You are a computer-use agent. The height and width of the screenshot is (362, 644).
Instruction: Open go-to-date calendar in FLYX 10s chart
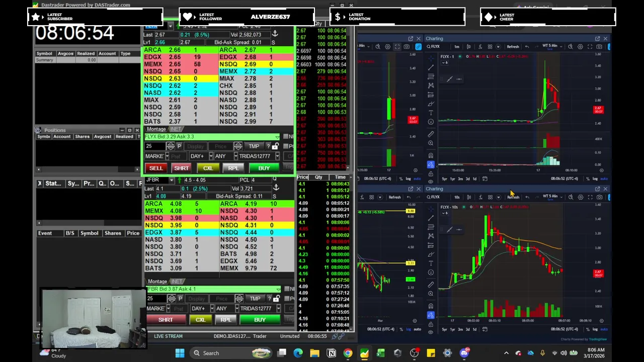pos(485,329)
